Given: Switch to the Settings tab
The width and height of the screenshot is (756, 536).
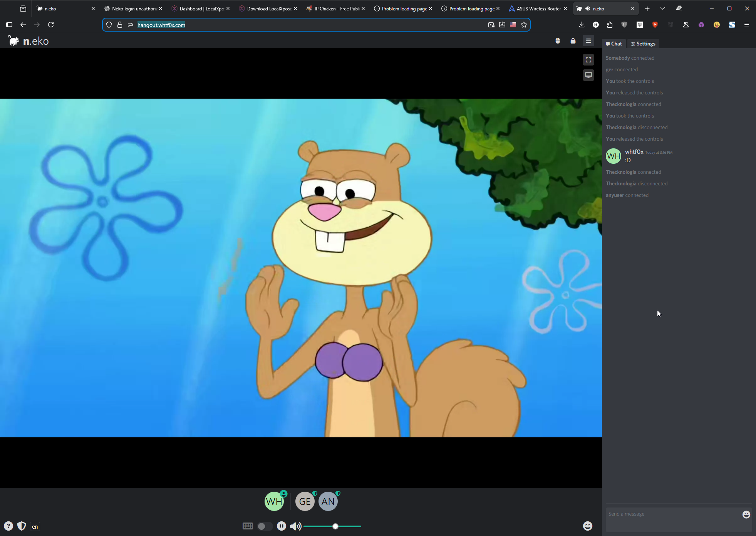Looking at the screenshot, I should click(643, 44).
